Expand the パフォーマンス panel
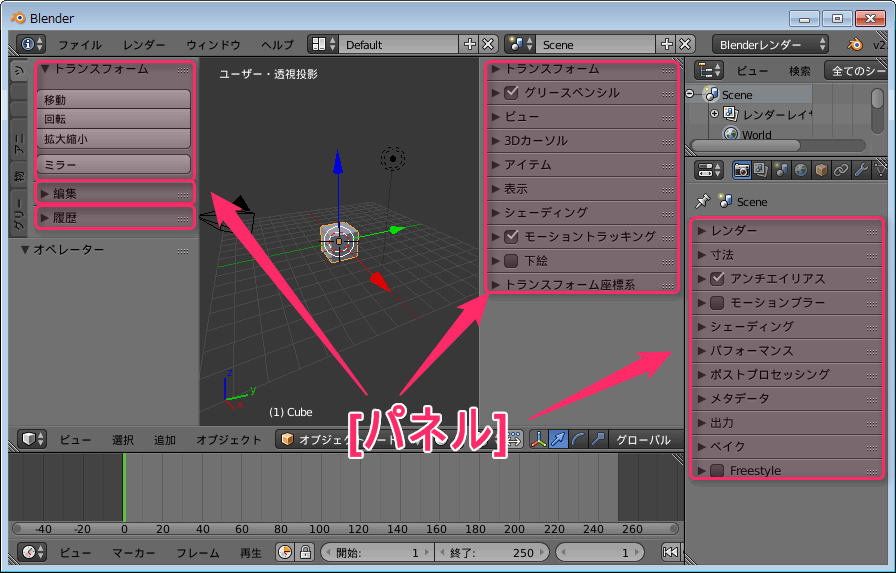896x573 pixels. (702, 351)
